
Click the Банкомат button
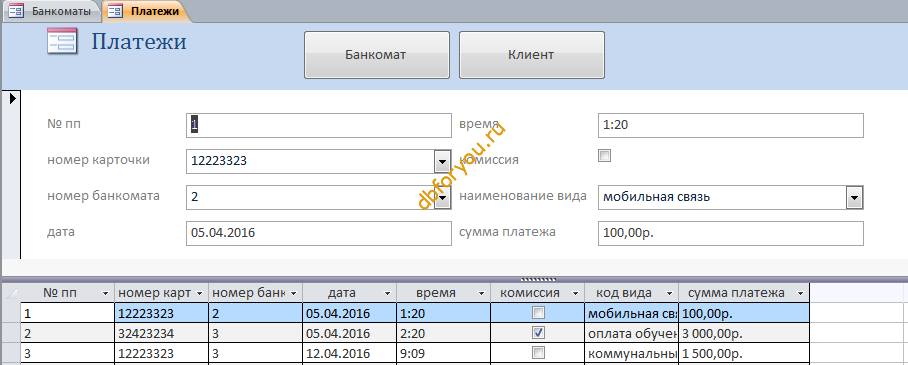(x=377, y=55)
